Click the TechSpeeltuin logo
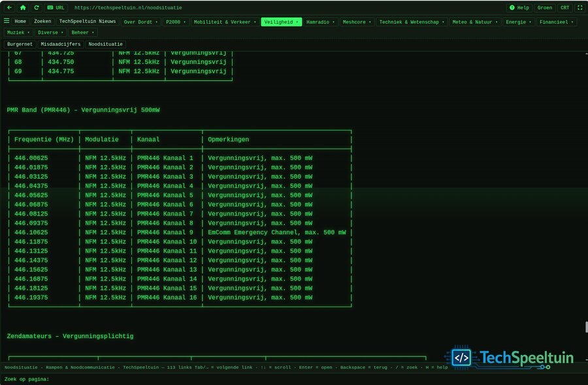The image size is (588, 385). tap(509, 357)
